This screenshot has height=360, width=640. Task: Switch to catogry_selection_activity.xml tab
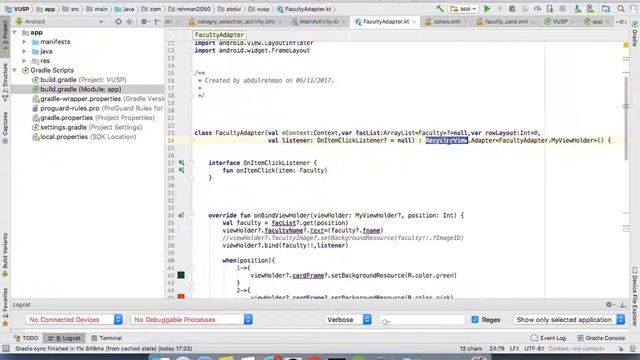235,22
